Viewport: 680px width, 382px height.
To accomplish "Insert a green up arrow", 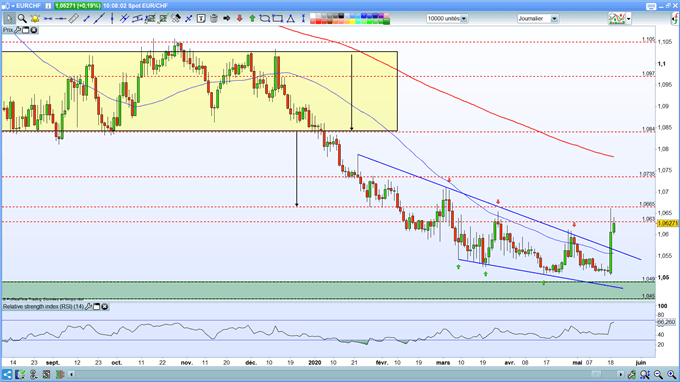I will tap(252, 19).
